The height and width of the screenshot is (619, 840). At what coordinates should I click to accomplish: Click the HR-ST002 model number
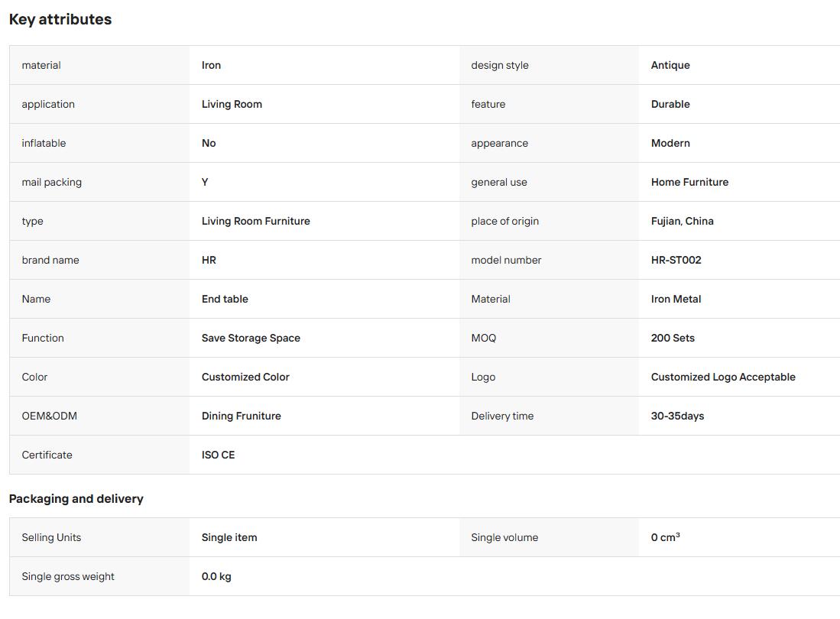[676, 261]
